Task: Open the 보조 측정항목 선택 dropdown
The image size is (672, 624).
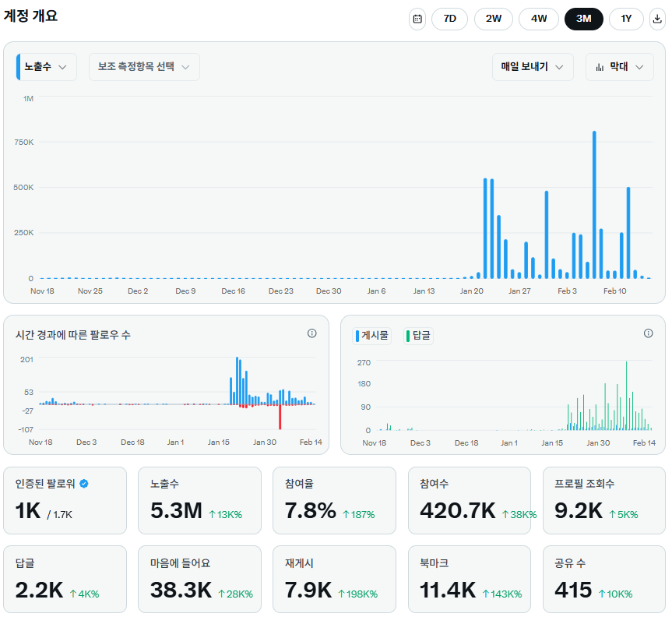Action: (x=144, y=67)
